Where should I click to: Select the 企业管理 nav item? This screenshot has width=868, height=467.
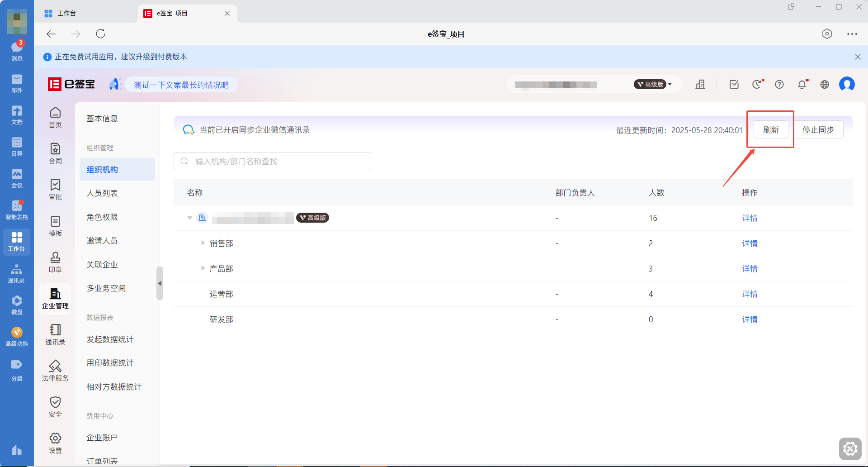[x=55, y=299]
